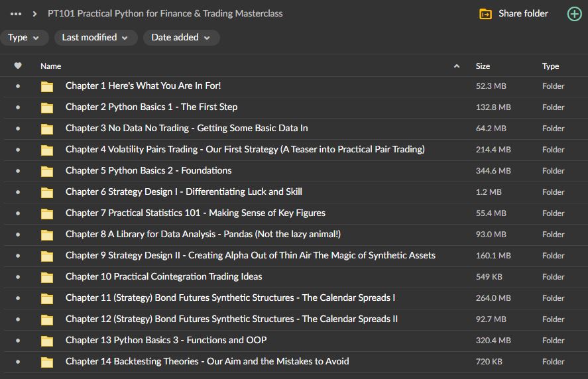Toggle favorite dot for Chapter 12 row

tap(18, 319)
